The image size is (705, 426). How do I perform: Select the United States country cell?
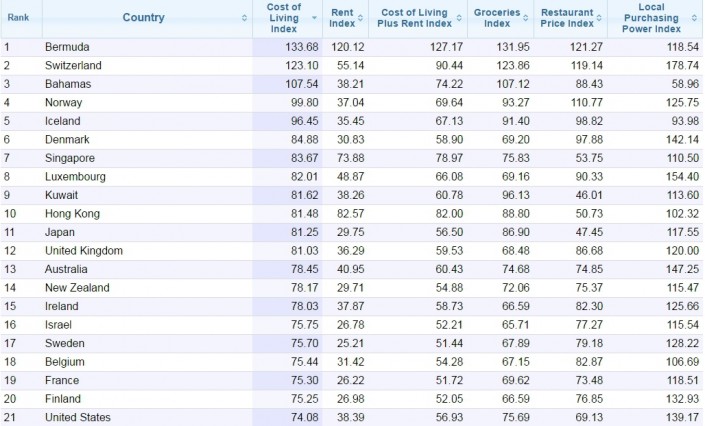(80, 417)
